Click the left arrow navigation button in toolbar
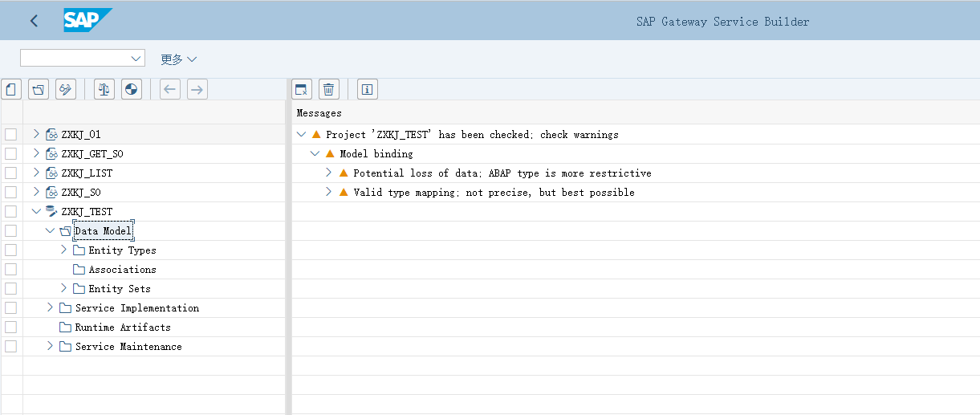Viewport: 980px width, 415px height. [x=170, y=89]
